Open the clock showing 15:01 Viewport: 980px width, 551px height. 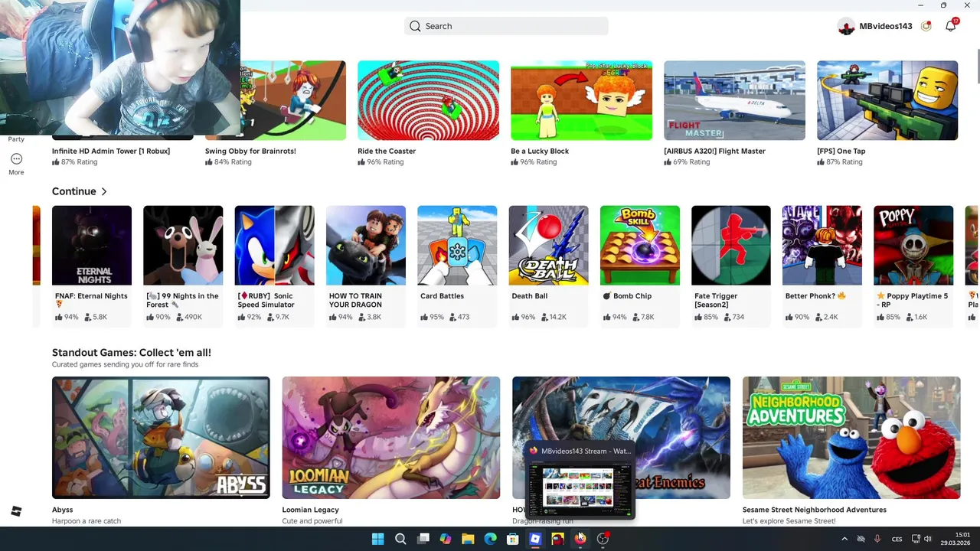tap(955, 539)
